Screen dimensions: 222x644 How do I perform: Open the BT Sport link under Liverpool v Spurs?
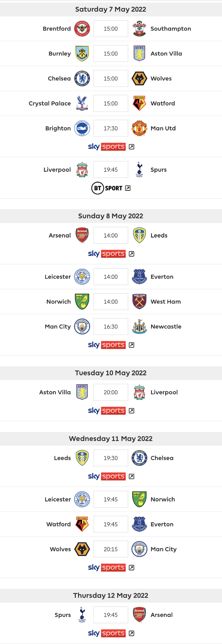(x=107, y=188)
